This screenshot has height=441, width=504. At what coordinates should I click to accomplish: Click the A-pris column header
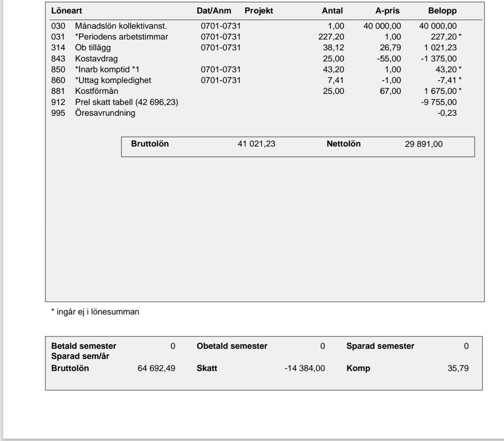click(x=388, y=11)
